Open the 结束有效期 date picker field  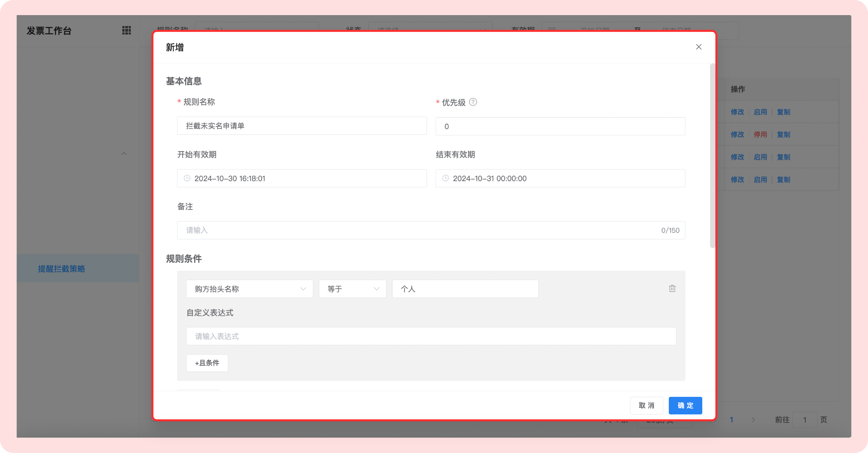[560, 178]
